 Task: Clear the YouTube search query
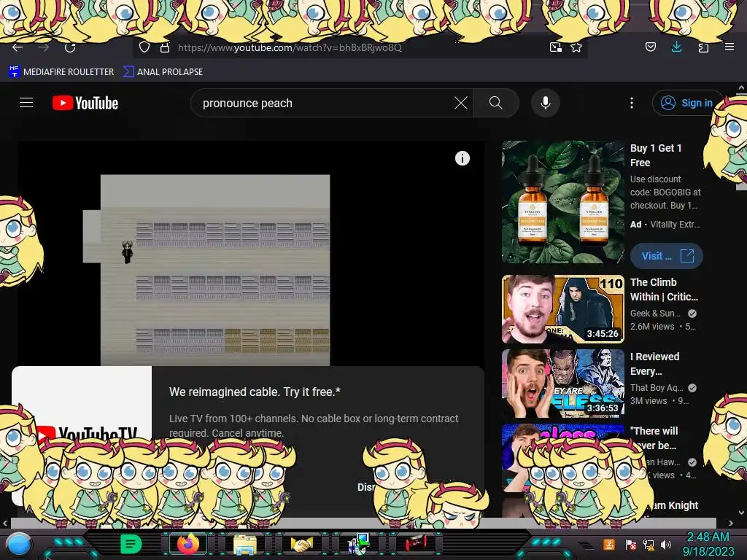coord(461,103)
